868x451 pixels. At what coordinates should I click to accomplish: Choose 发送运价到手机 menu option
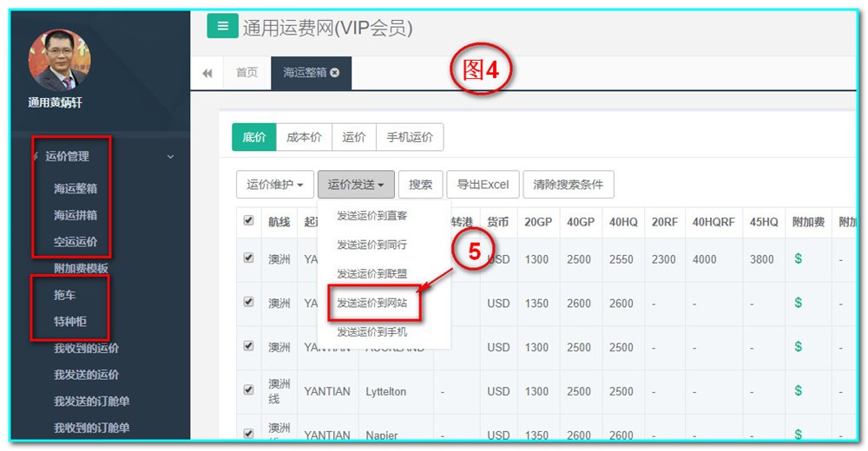point(372,332)
